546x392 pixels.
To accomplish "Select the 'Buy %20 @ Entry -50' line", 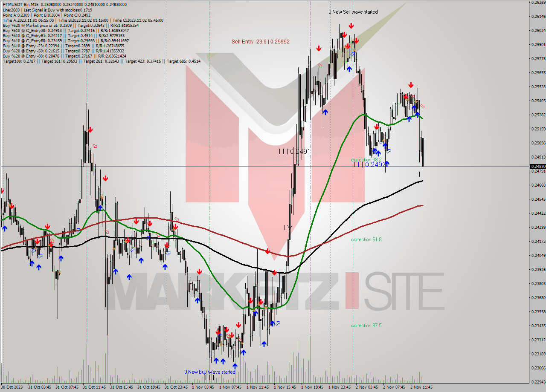I will coord(64,51).
